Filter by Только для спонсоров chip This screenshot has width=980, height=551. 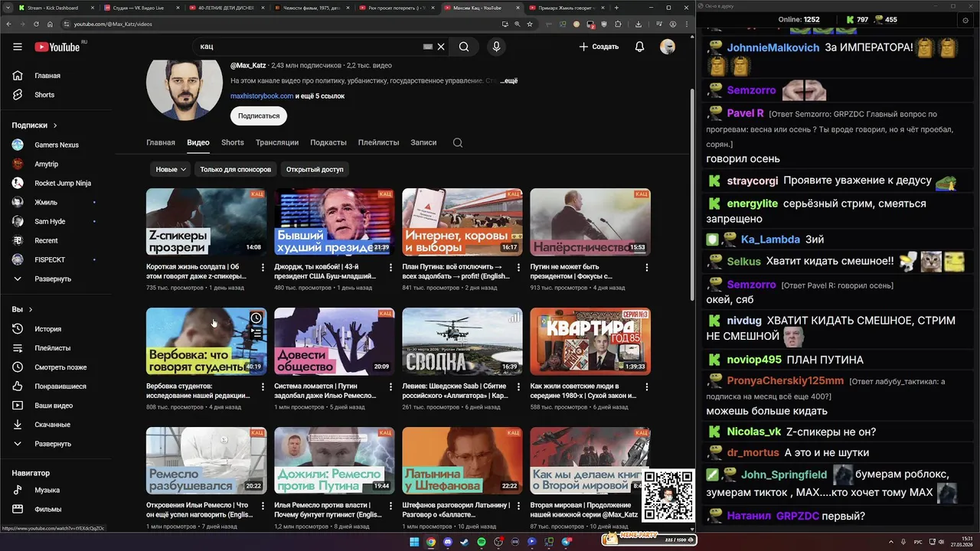[x=236, y=169]
